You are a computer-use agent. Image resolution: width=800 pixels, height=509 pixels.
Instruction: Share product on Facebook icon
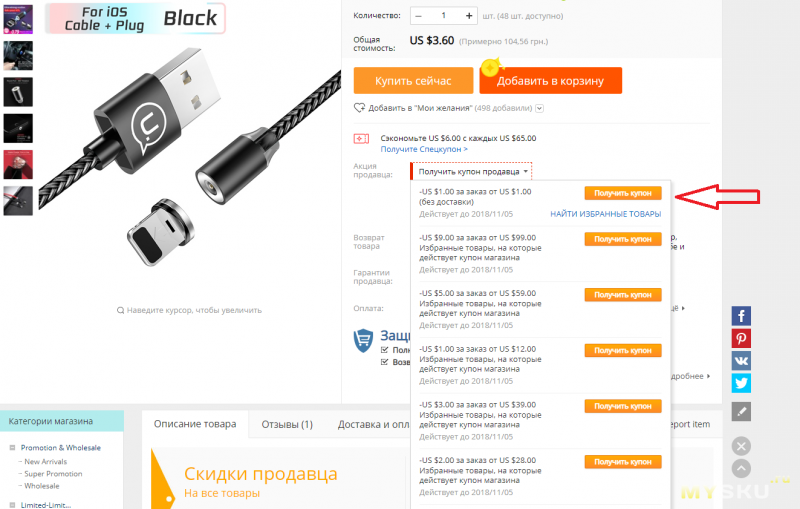[x=741, y=316]
